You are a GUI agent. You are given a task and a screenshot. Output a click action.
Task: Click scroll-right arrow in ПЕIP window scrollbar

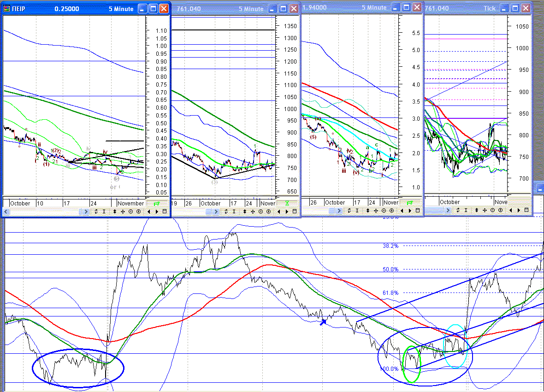(x=86, y=211)
